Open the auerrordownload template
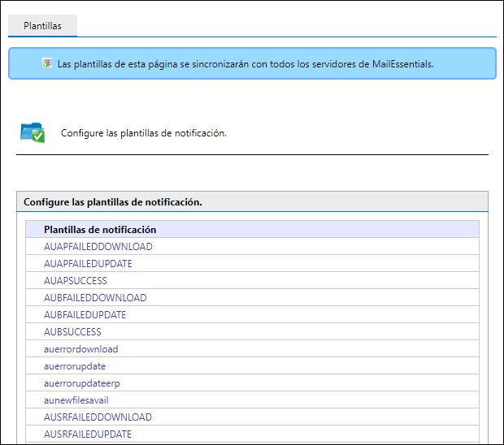Screen dimensions: 504x445 (81, 349)
